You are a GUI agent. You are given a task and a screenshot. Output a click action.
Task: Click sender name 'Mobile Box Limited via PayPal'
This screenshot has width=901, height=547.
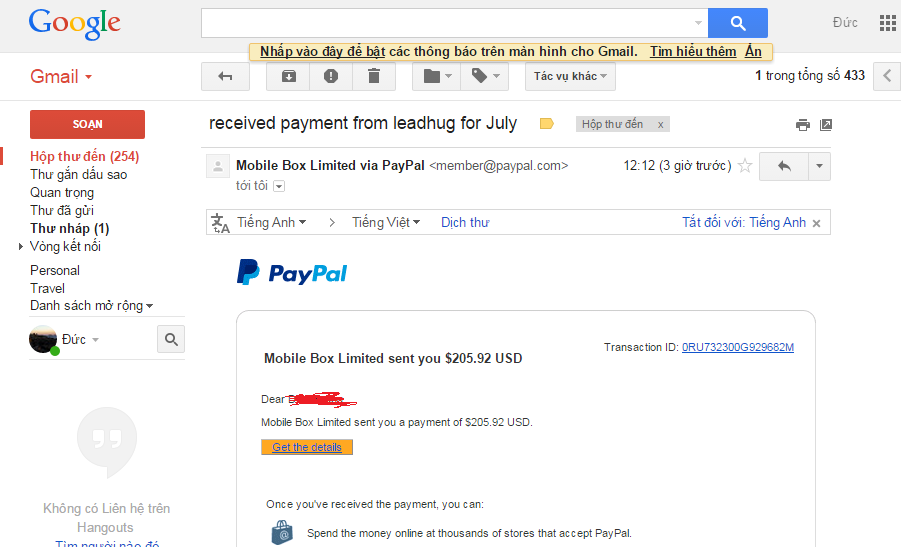pyautogui.click(x=330, y=165)
